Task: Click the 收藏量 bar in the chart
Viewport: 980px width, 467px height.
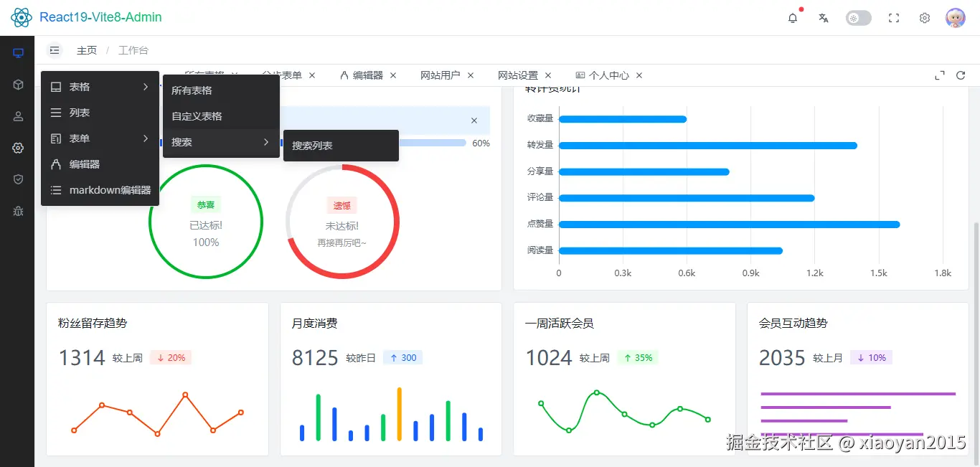Action: (x=623, y=119)
